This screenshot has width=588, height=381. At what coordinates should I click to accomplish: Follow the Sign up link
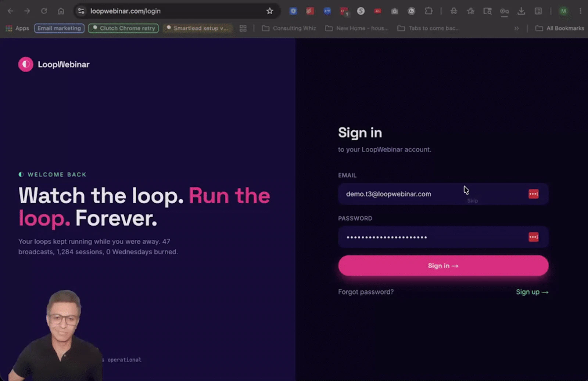(x=532, y=292)
